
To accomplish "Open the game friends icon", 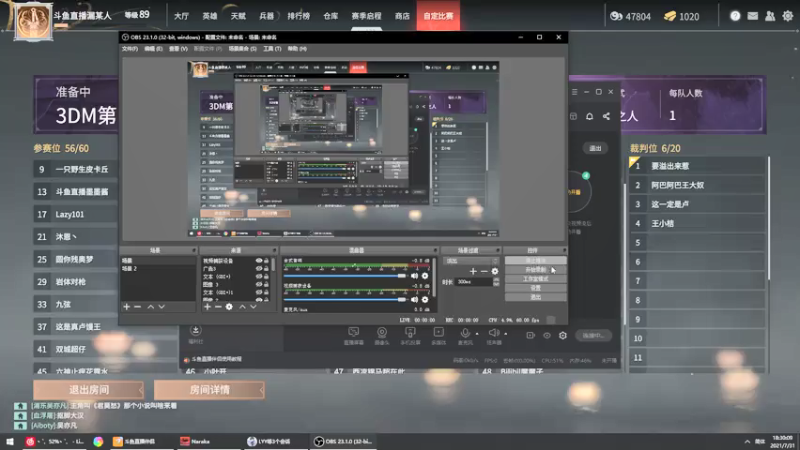I will tap(770, 16).
